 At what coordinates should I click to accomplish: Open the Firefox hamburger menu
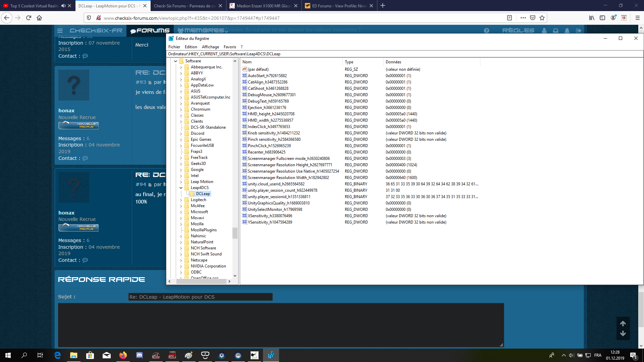(637, 18)
